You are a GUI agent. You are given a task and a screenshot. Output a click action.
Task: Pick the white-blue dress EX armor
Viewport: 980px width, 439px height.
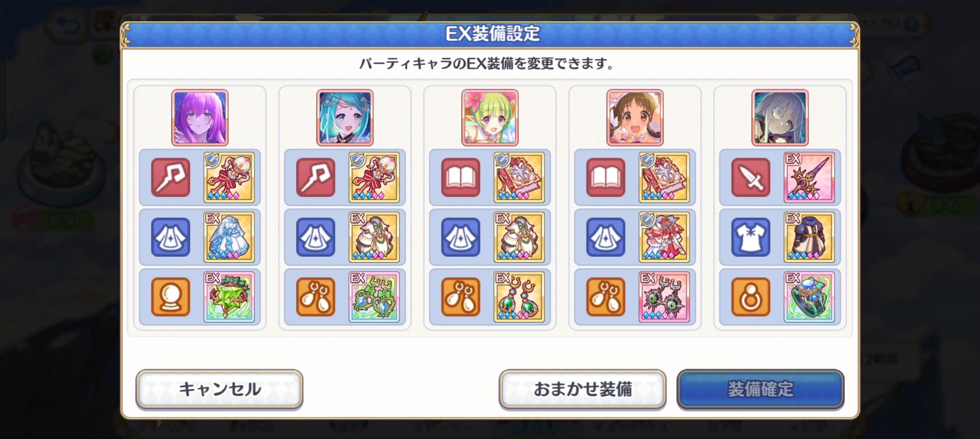[229, 237]
